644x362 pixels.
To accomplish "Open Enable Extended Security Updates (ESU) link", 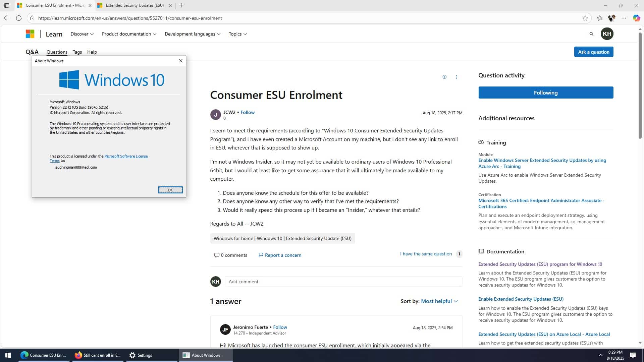I will point(521,299).
